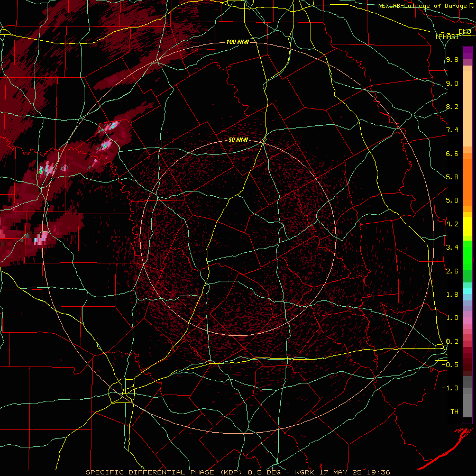Select the 5.8 scale value
Screen dimensions: 476x476
pyautogui.click(x=452, y=177)
